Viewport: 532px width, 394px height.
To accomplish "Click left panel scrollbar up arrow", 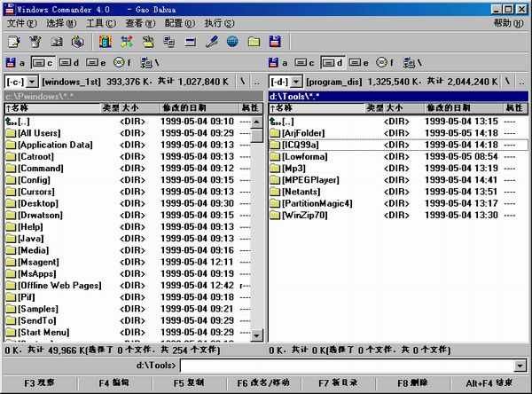I will (257, 122).
